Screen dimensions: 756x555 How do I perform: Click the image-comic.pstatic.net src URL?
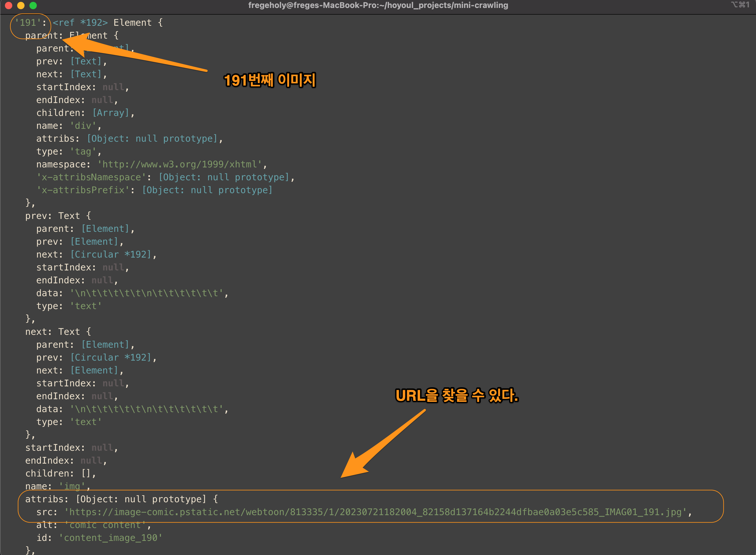(376, 512)
